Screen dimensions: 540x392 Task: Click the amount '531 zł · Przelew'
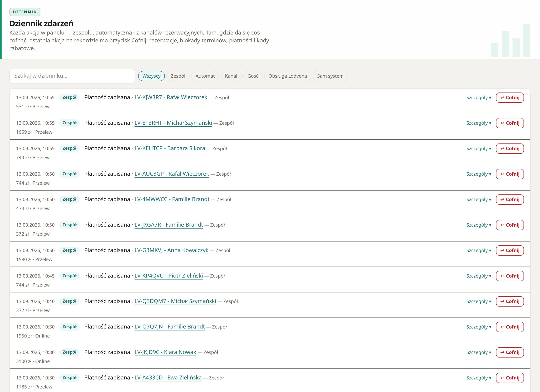click(33, 107)
